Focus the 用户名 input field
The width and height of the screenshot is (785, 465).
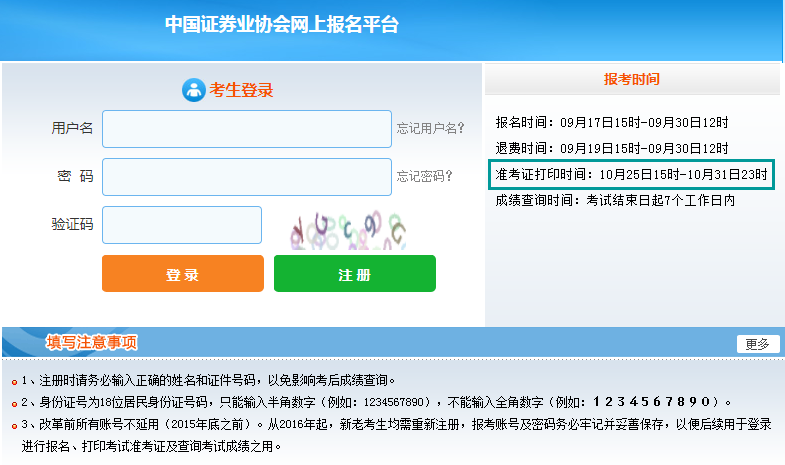coord(247,129)
